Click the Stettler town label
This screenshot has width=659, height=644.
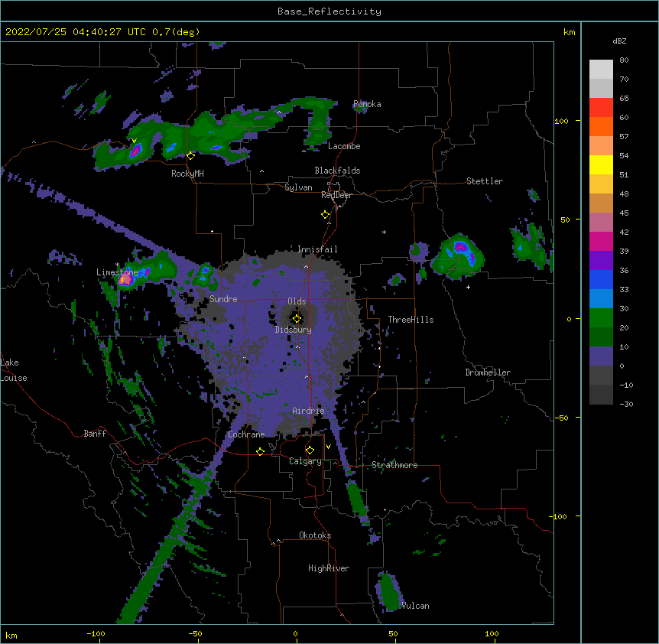coord(485,181)
